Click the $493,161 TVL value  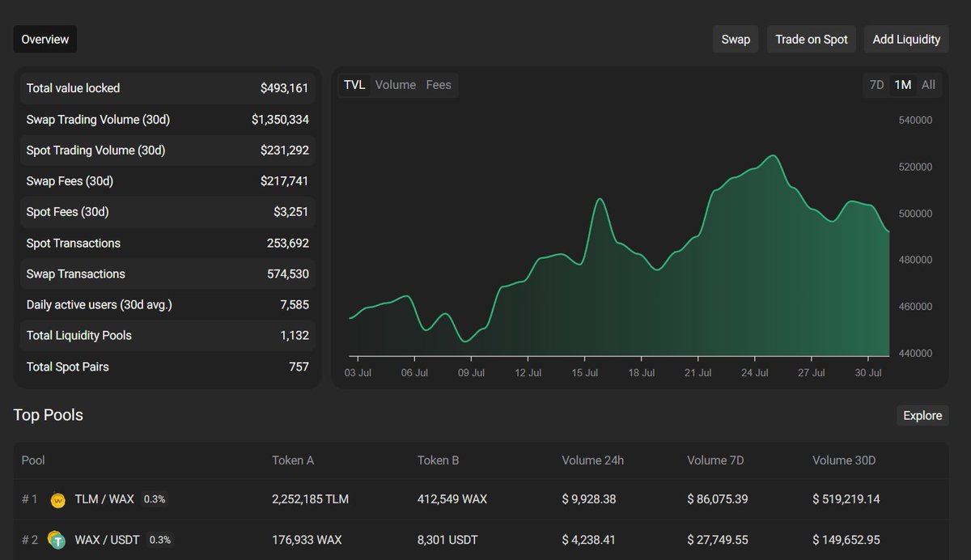coord(284,88)
